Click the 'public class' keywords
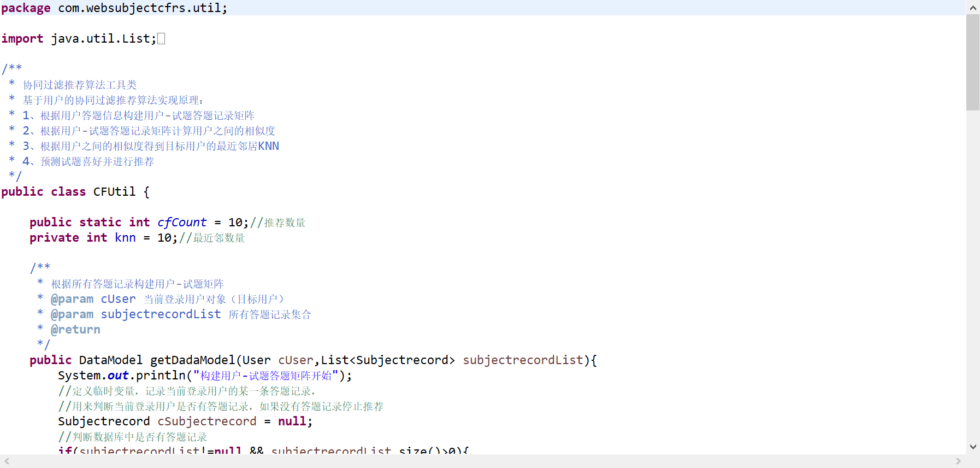Image resolution: width=980 pixels, height=468 pixels. 44,192
